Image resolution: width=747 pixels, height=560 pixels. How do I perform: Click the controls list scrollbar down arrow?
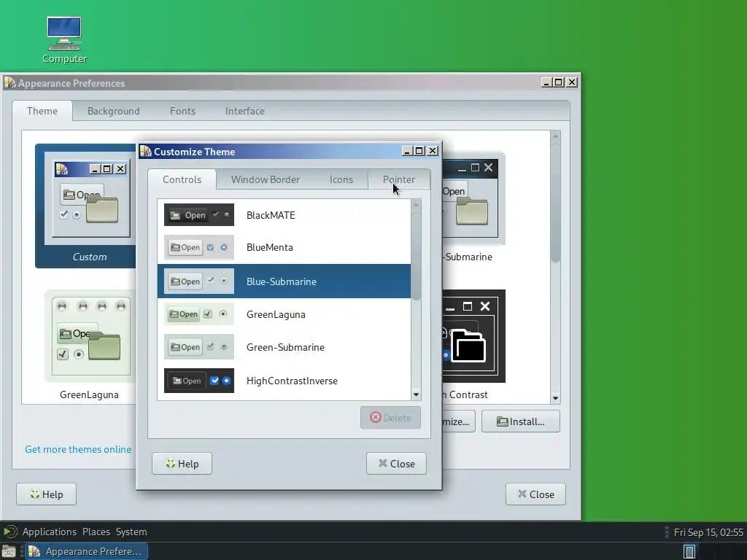pyautogui.click(x=416, y=394)
